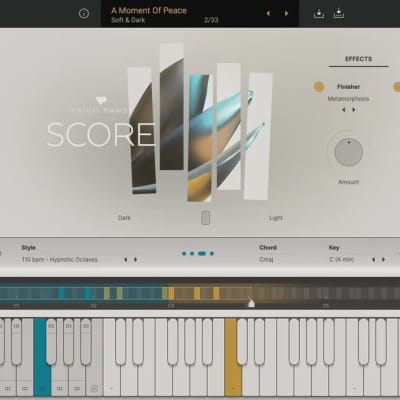Click the 'Cmaj' chord display
The image size is (400, 400).
266,259
